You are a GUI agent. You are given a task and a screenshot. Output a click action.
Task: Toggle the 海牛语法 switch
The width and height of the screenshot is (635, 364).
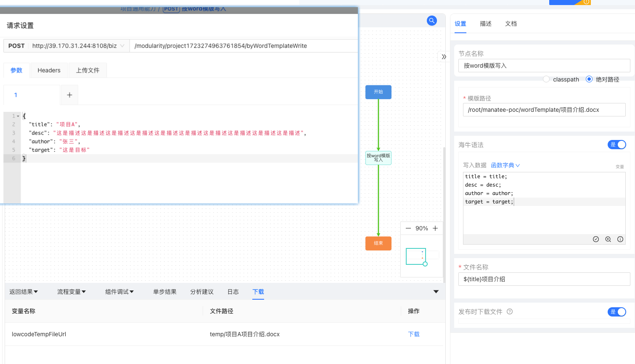pos(617,145)
